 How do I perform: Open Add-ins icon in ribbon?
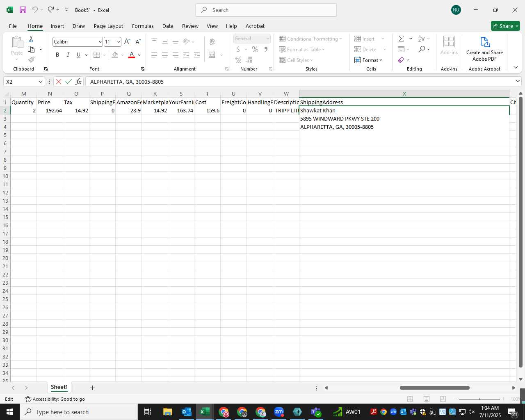tap(449, 45)
